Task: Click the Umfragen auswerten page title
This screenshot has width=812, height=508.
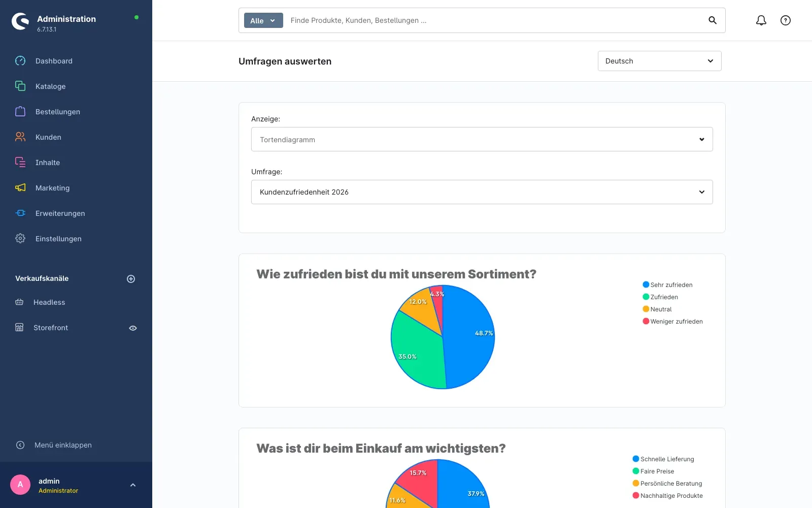Action: 285,61
